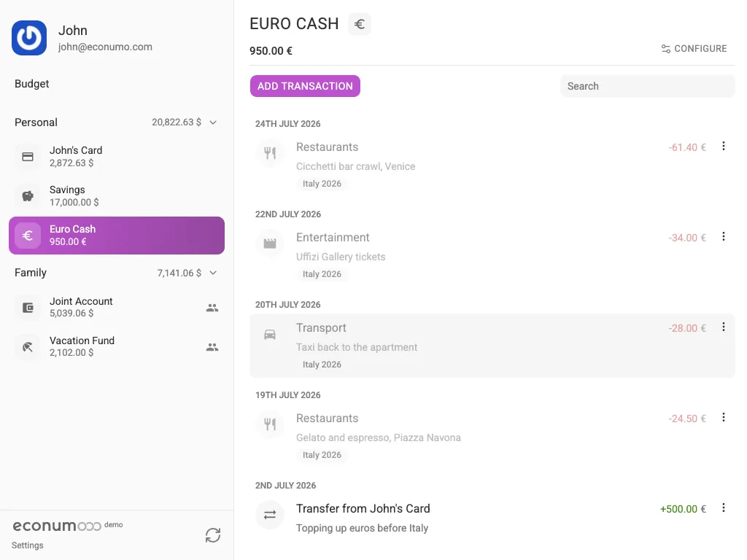This screenshot has width=747, height=560.
Task: Collapse the Personal accounts group chevron
Action: (213, 122)
